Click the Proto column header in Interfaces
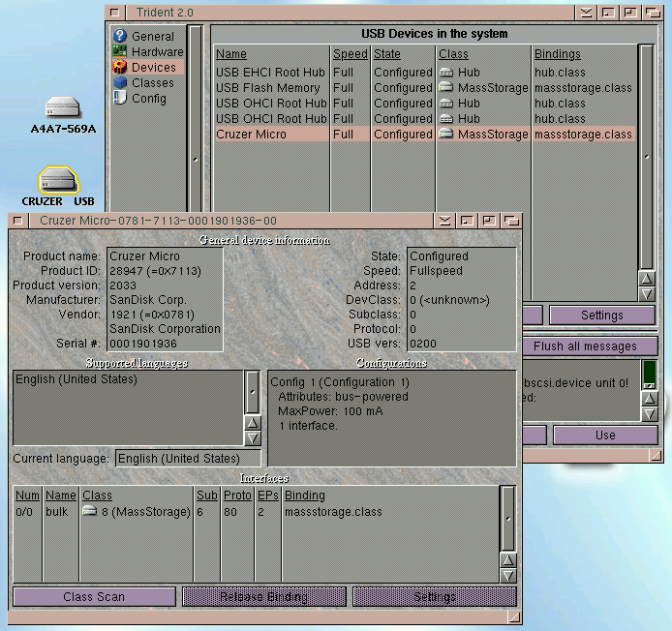 237,496
